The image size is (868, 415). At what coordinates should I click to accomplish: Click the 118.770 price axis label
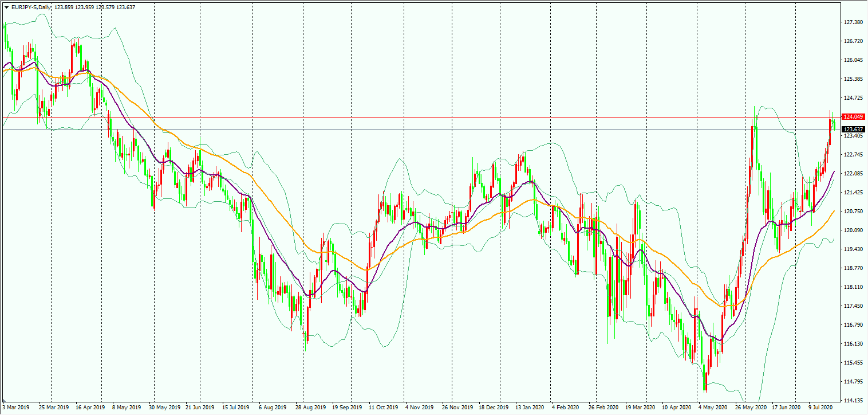(854, 268)
